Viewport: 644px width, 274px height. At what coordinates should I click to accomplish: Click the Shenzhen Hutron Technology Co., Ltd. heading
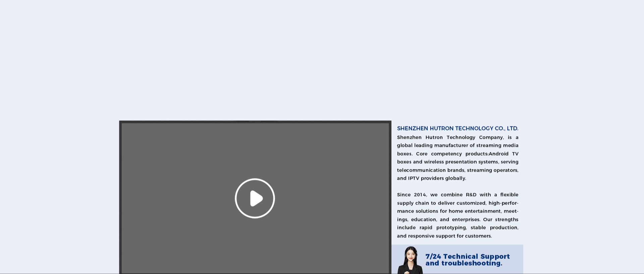tap(458, 128)
